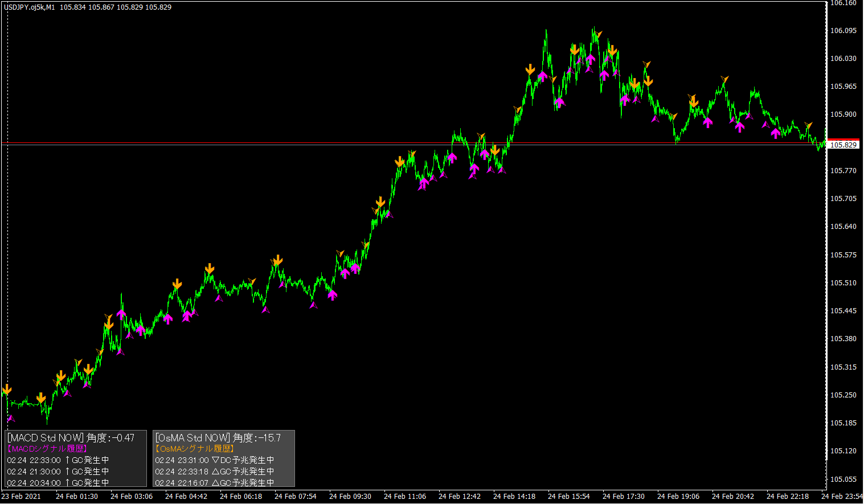Image resolution: width=864 pixels, height=504 pixels.
Task: Select MACD signal row 02.24 22:33:00
Action: pos(58,460)
